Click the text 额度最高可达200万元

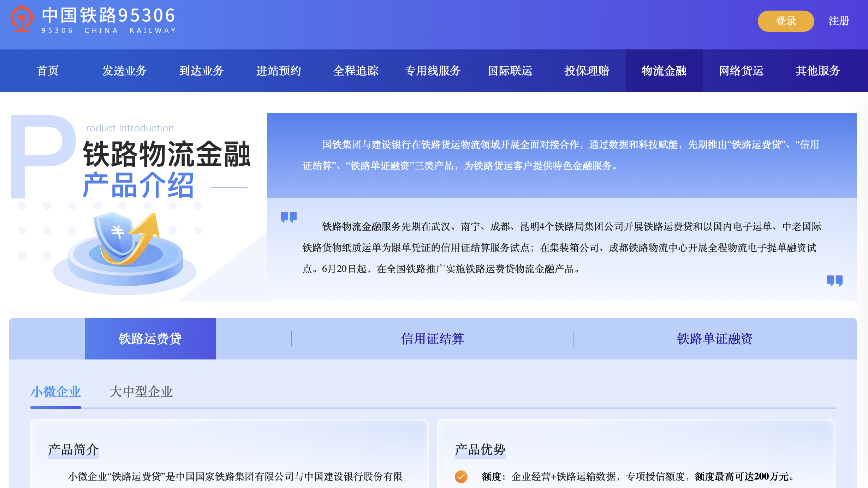click(742, 477)
